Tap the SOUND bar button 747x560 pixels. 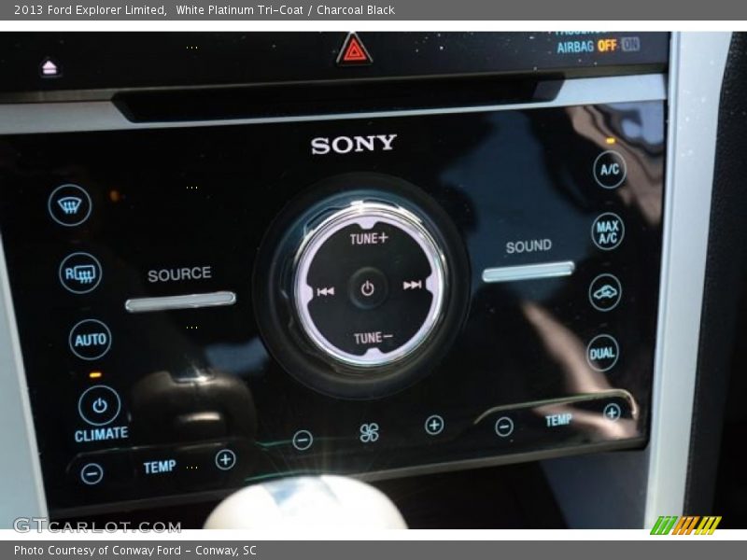pos(529,271)
